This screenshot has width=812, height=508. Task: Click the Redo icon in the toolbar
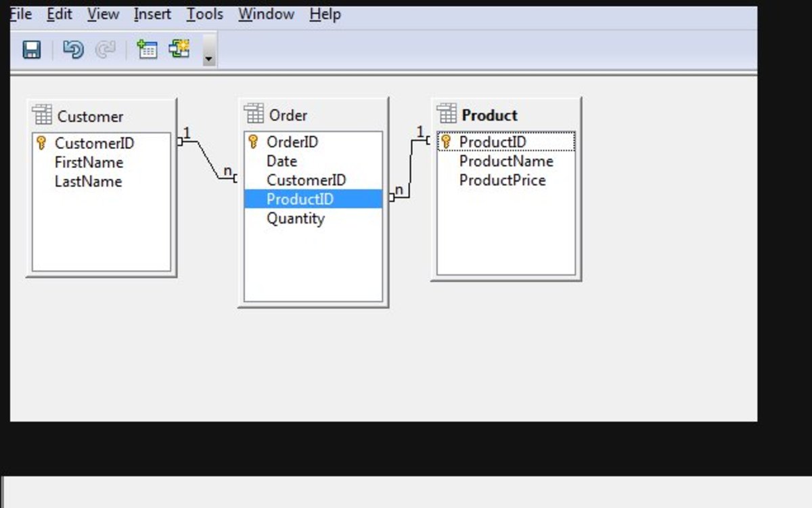(x=106, y=49)
